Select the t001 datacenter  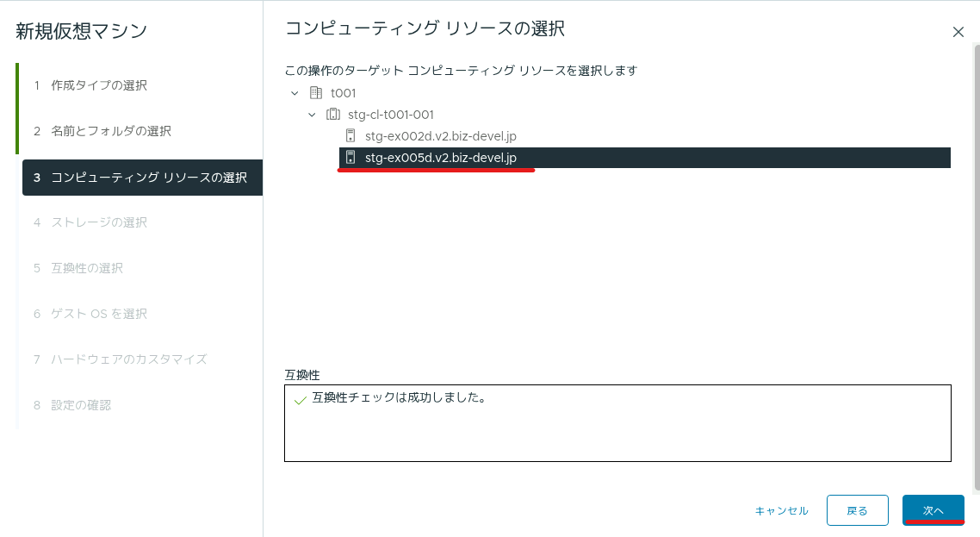point(343,93)
